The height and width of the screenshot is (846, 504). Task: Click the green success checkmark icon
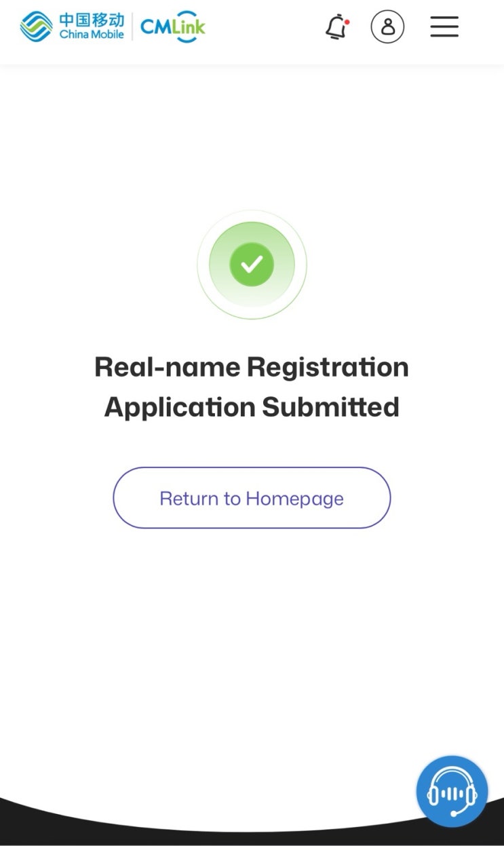(252, 264)
